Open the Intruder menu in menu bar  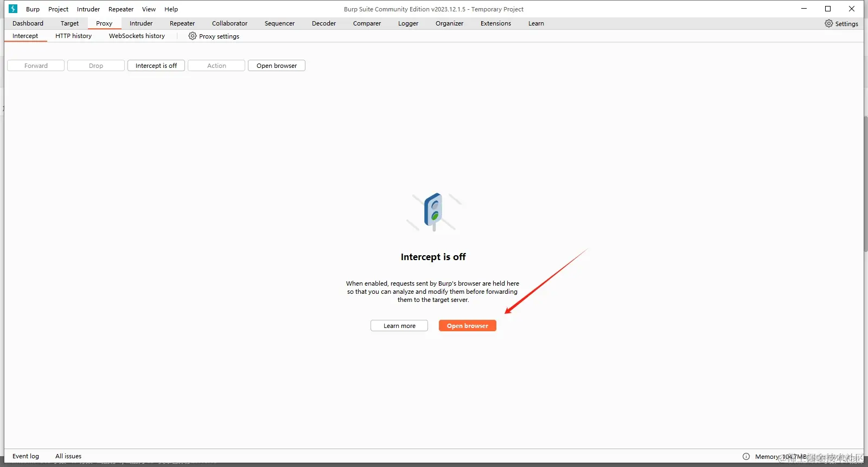(88, 9)
